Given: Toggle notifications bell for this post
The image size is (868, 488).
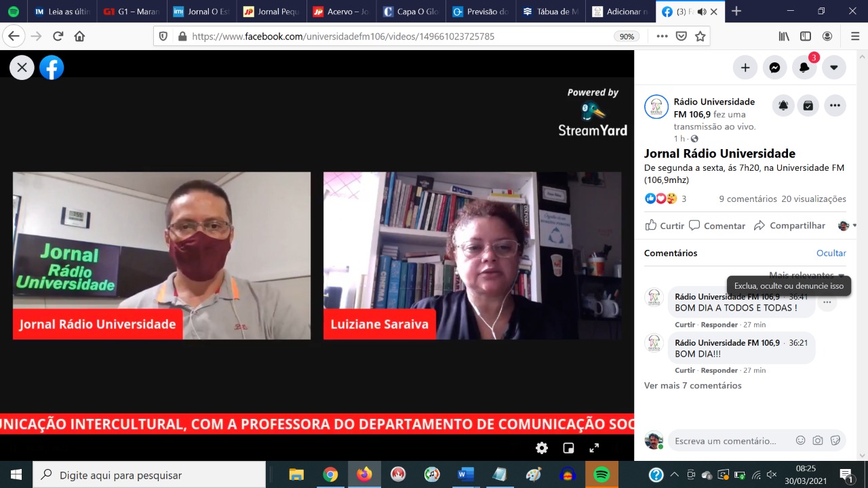Looking at the screenshot, I should point(783,106).
